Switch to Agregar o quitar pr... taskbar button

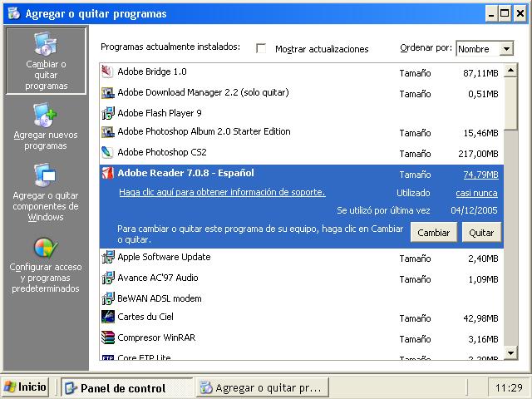pos(263,387)
